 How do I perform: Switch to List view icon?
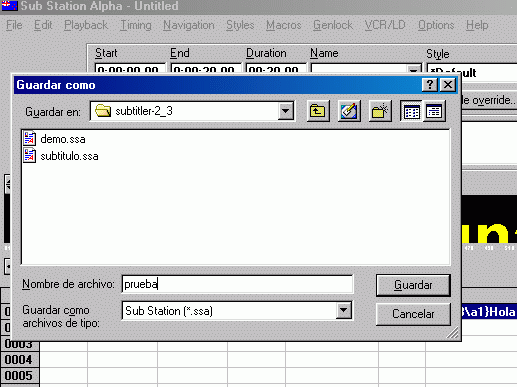tap(412, 111)
